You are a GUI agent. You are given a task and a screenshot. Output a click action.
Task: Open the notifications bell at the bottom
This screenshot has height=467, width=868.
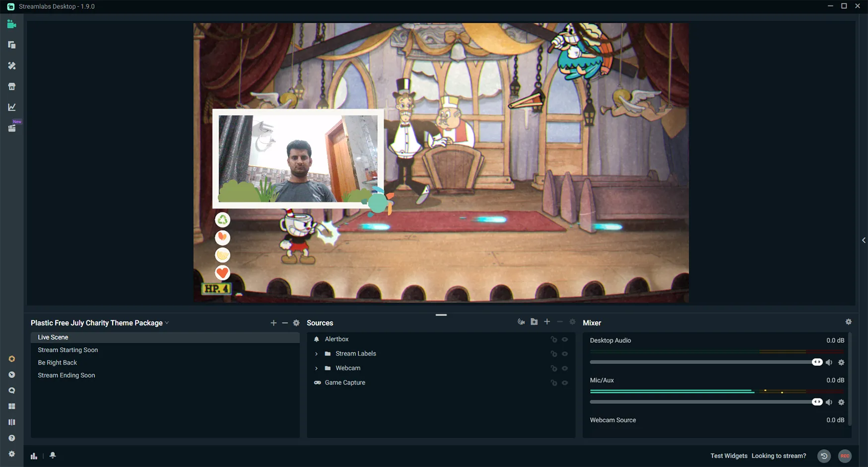coord(52,455)
